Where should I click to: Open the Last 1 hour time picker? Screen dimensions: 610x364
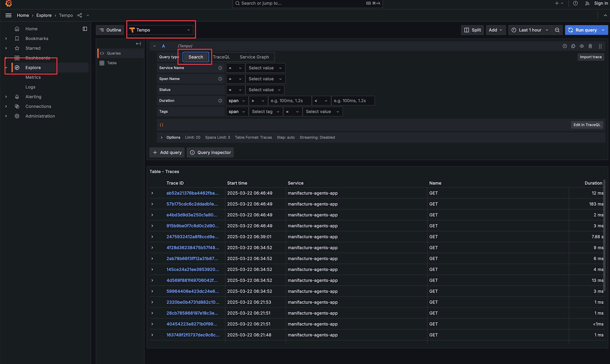[530, 30]
